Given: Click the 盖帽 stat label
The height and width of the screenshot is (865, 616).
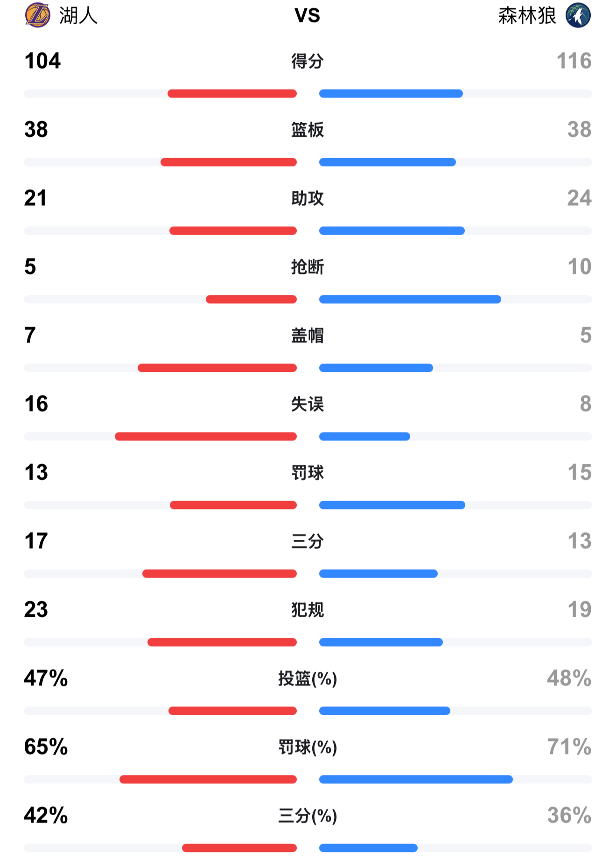Looking at the screenshot, I should 308,335.
